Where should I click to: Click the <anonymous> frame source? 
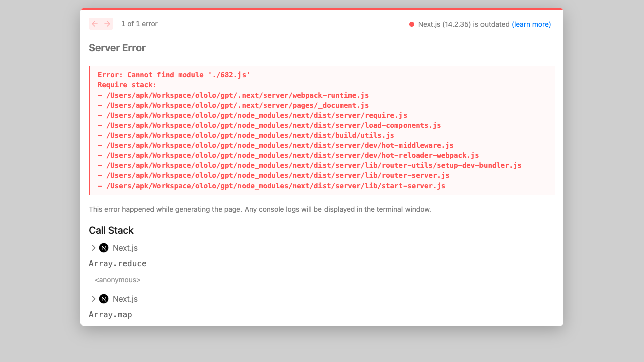(118, 280)
